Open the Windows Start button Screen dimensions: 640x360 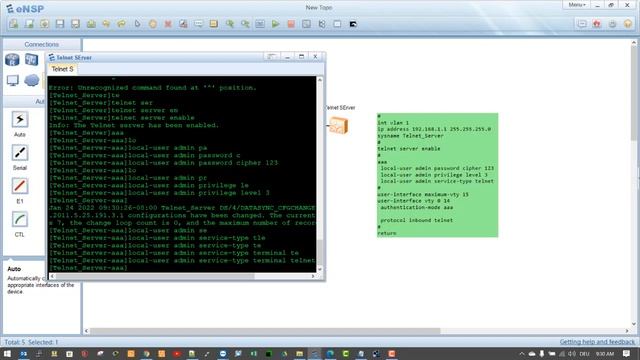(x=7, y=353)
